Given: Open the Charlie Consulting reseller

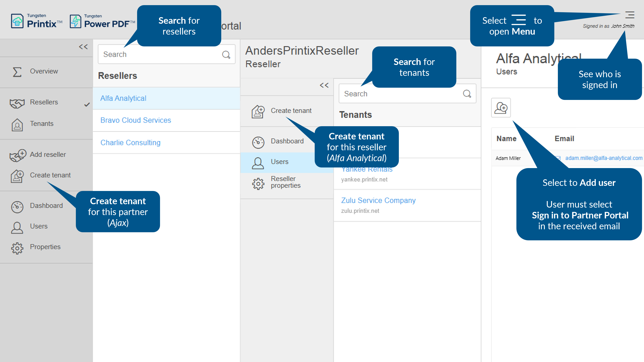Looking at the screenshot, I should pos(130,143).
